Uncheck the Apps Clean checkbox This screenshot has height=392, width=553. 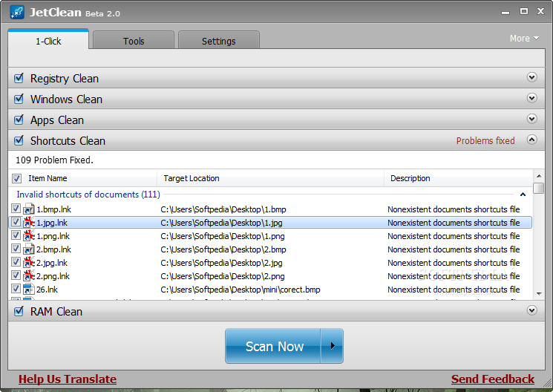coord(19,120)
